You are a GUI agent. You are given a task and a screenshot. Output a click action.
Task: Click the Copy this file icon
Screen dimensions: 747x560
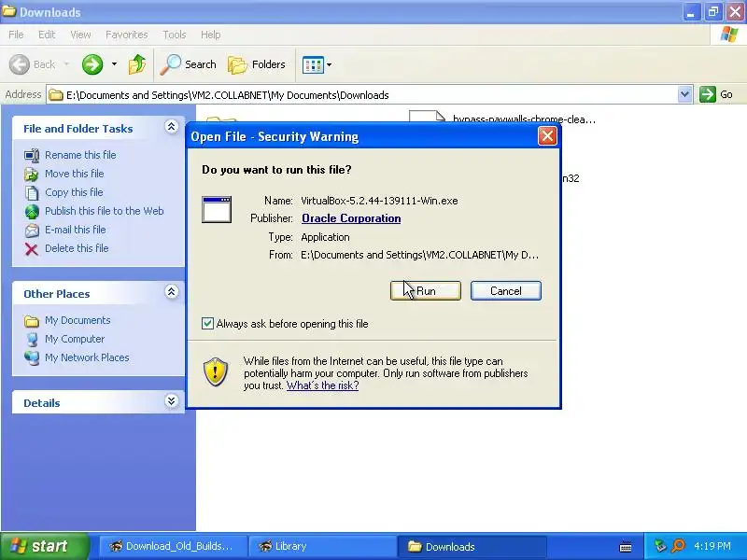pos(32,192)
